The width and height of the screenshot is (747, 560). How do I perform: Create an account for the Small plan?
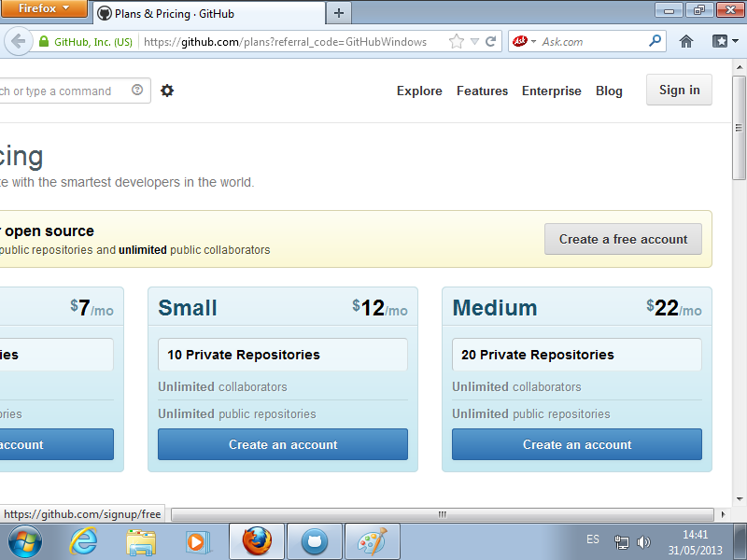(x=283, y=444)
